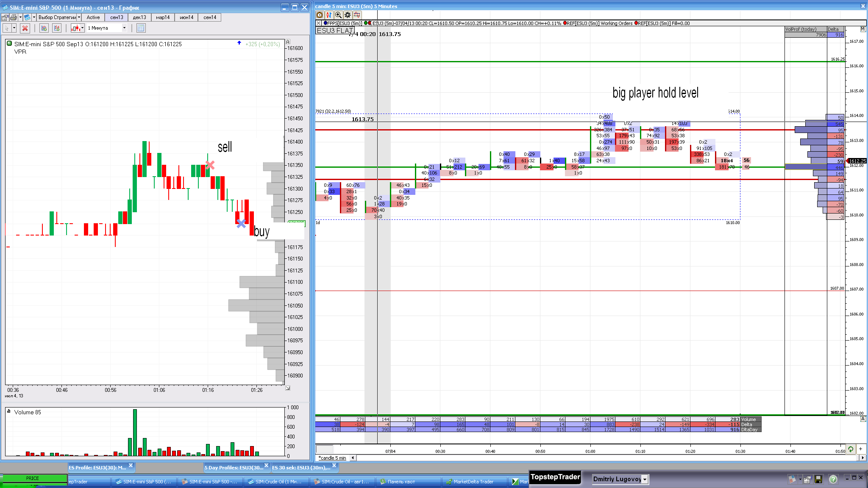Select the дек13 contract tab

tap(139, 17)
